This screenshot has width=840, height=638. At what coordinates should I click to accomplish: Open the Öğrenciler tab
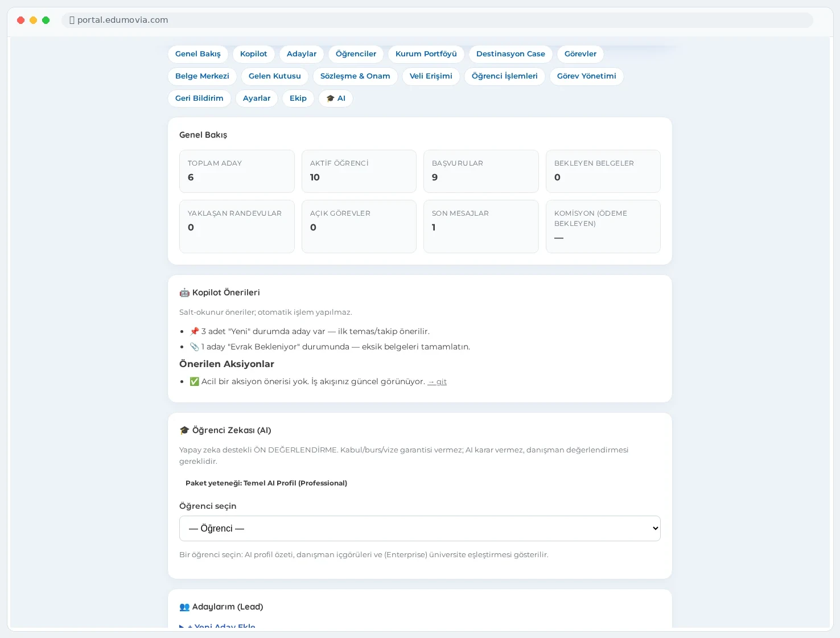[356, 54]
